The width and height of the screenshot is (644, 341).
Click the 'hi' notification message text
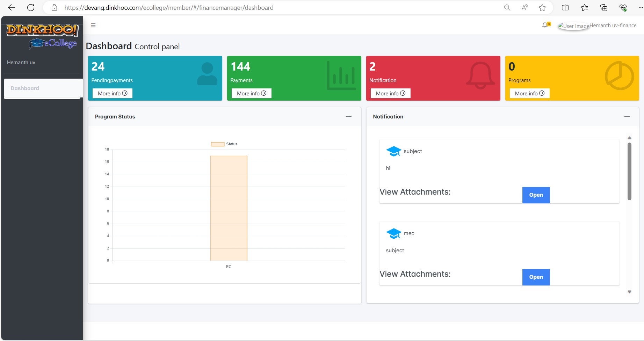point(388,168)
